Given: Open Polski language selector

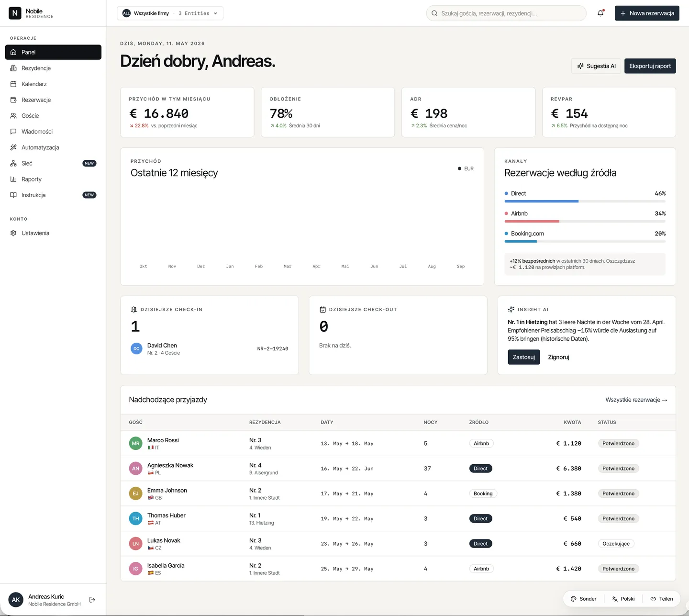Looking at the screenshot, I should point(623,599).
